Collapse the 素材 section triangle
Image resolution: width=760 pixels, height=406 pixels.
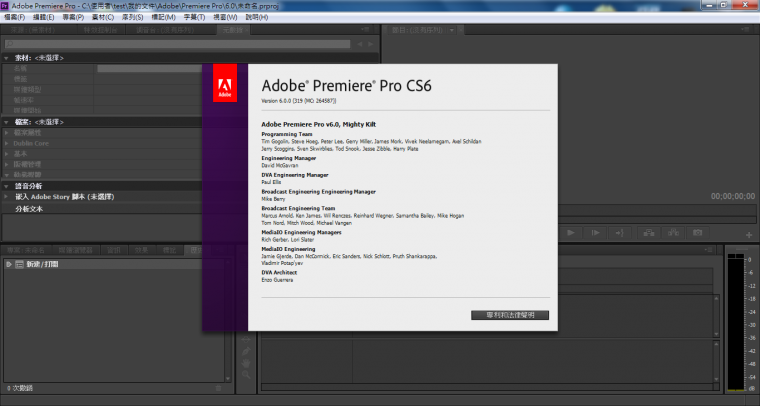click(x=6, y=58)
